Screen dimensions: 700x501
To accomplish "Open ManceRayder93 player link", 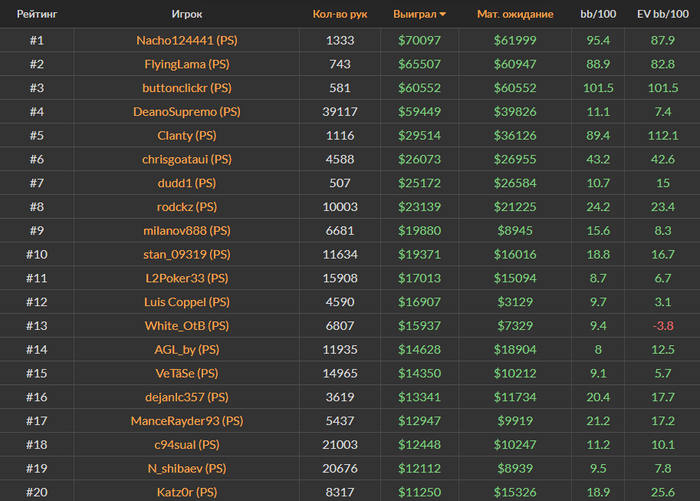I will 187,421.
